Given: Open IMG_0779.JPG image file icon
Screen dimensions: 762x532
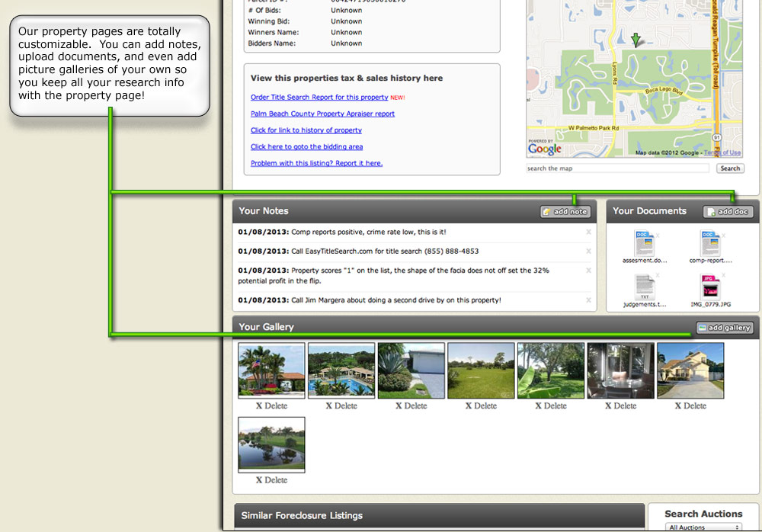Looking at the screenshot, I should (710, 287).
